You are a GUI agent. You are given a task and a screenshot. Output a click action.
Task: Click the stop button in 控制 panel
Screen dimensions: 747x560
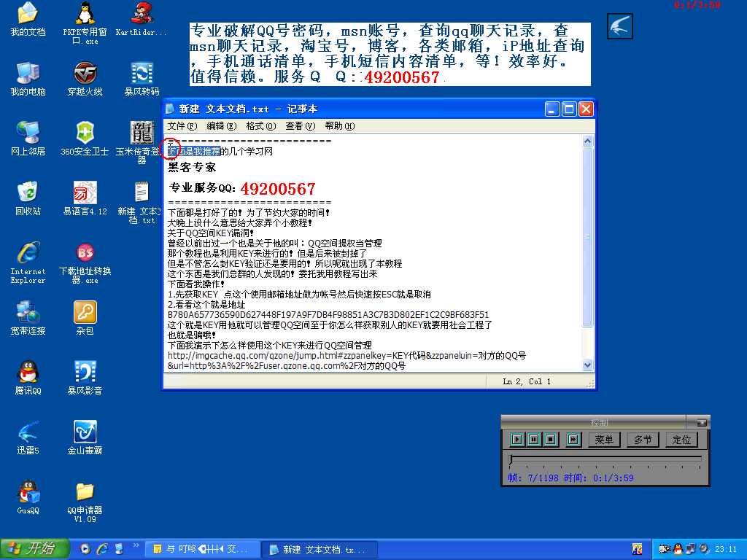click(x=550, y=439)
